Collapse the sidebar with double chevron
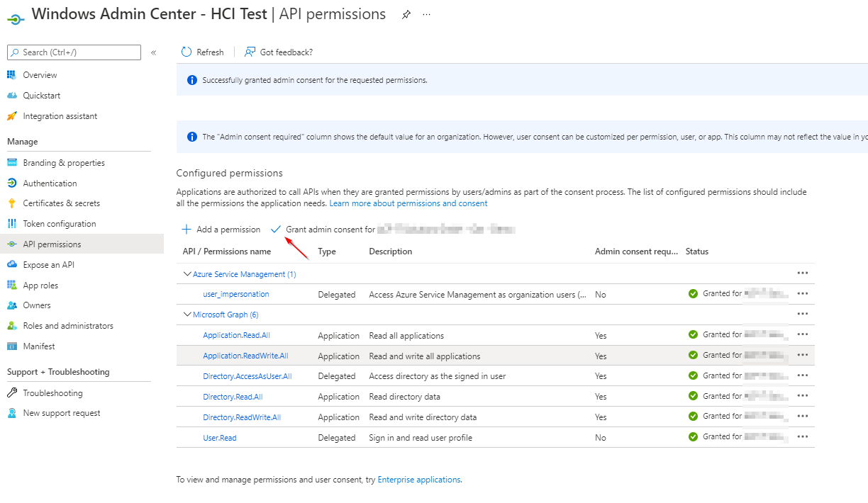868x503 pixels. [x=154, y=52]
